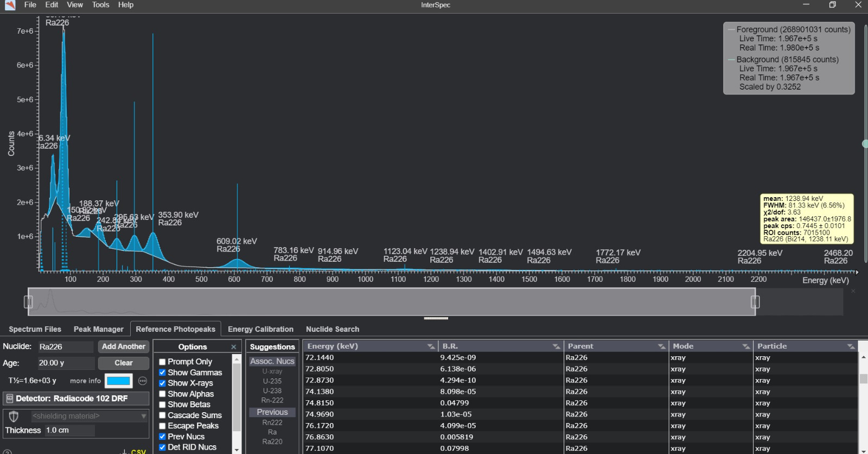
Task: Close the Options panel with its X
Action: pos(234,347)
